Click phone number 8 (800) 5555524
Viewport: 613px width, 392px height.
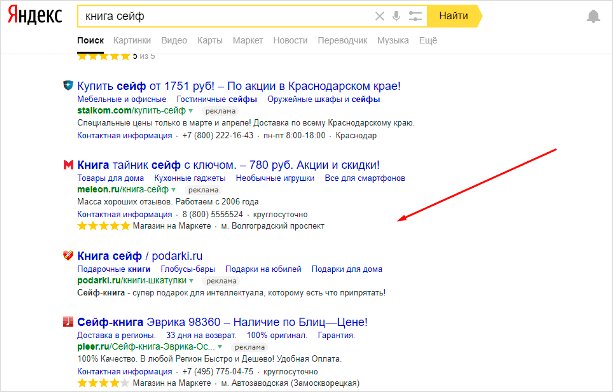(x=213, y=215)
